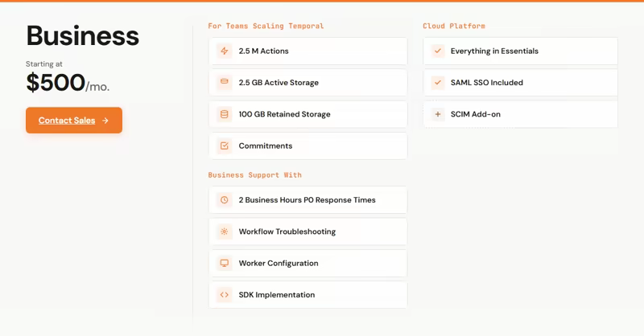Image resolution: width=644 pixels, height=336 pixels.
Task: Select the 2.5 GB Active Storage text
Action: tap(279, 83)
